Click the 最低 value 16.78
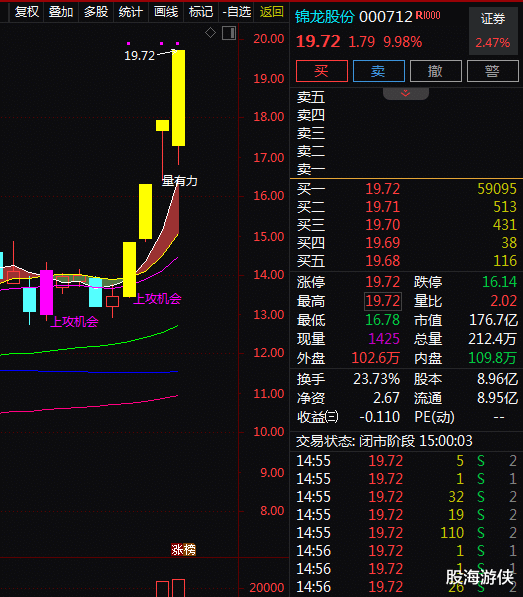The width and height of the screenshot is (523, 597). (x=383, y=320)
